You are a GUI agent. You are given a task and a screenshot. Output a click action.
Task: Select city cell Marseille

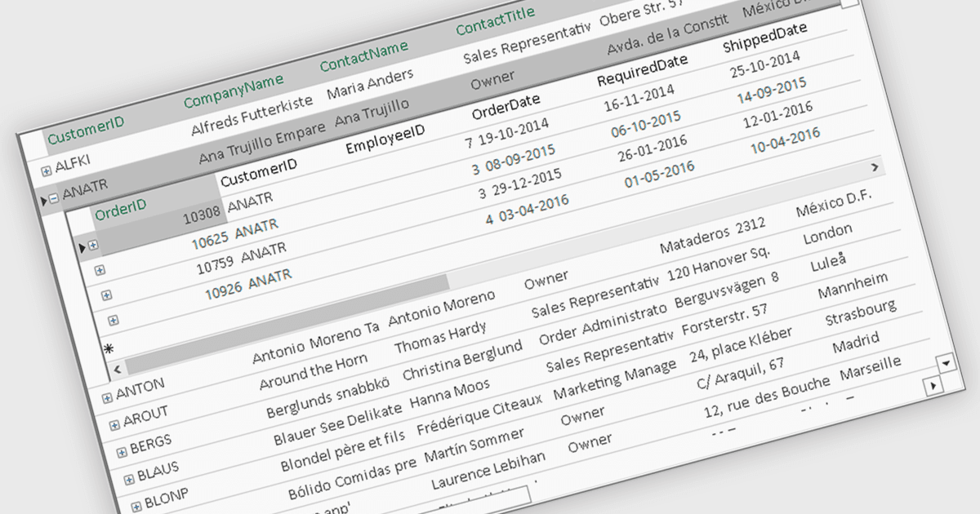point(871,366)
